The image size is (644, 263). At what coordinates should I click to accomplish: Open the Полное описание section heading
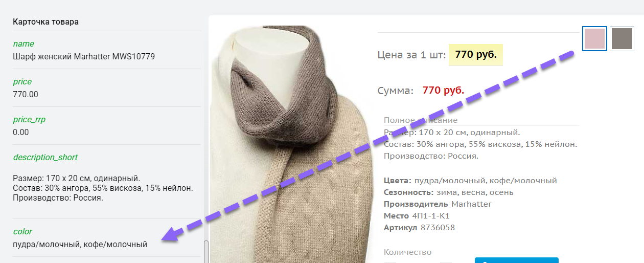pos(421,120)
